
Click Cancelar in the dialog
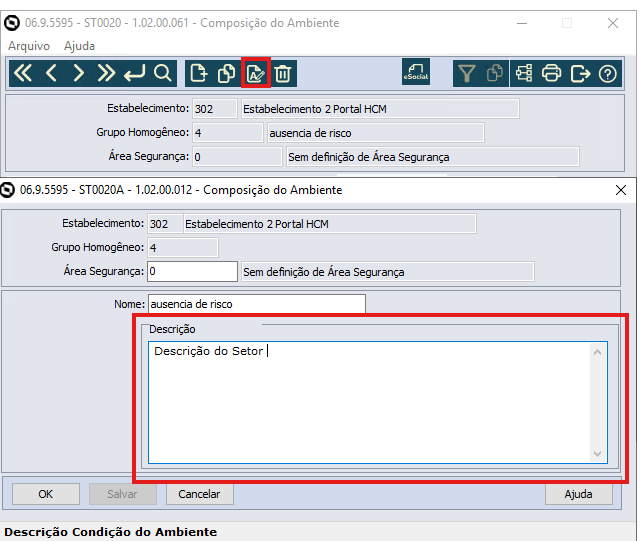pyautogui.click(x=199, y=494)
